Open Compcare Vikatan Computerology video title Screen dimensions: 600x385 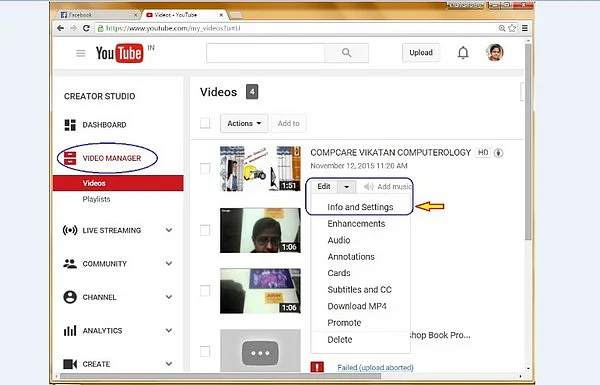pos(391,152)
